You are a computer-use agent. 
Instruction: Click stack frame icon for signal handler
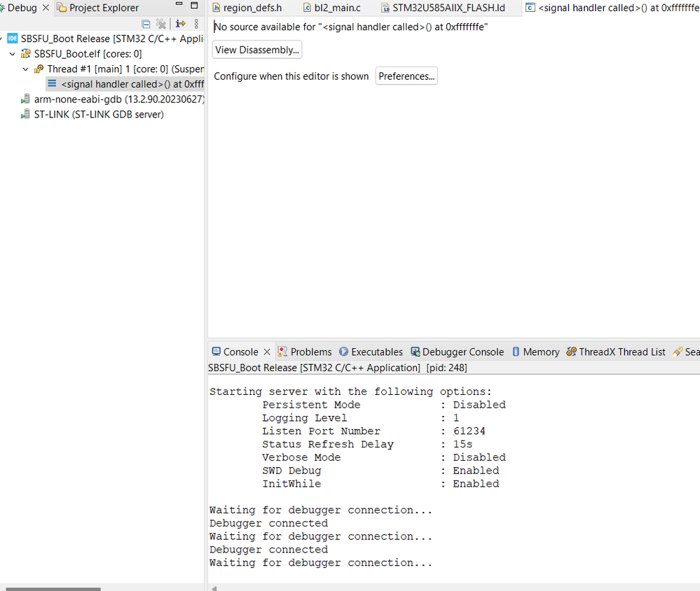(x=53, y=83)
